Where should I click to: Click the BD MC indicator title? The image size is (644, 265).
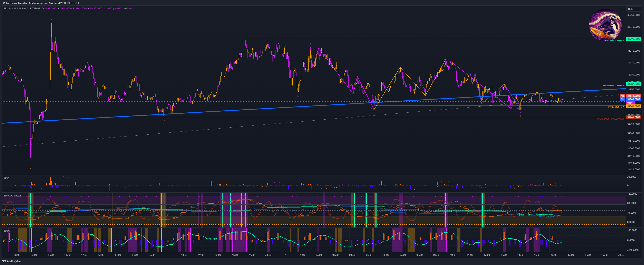[x=7, y=231]
